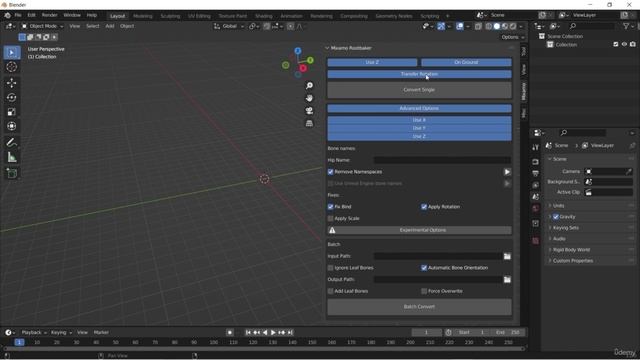Open the File menu
Viewport: 640px width, 360px height.
pyautogui.click(x=18, y=15)
